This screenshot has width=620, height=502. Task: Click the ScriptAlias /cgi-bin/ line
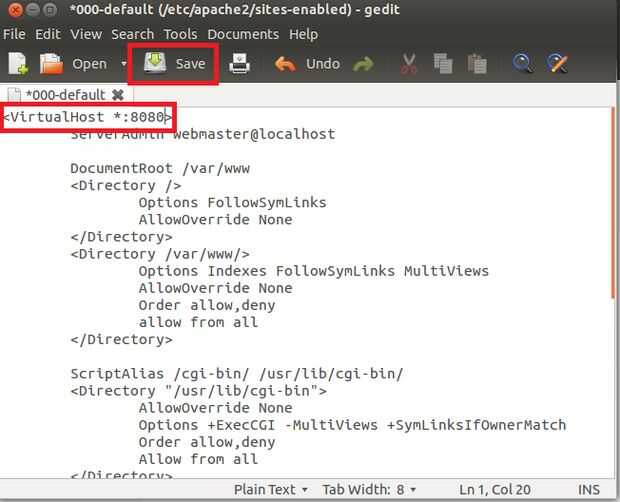click(x=236, y=374)
